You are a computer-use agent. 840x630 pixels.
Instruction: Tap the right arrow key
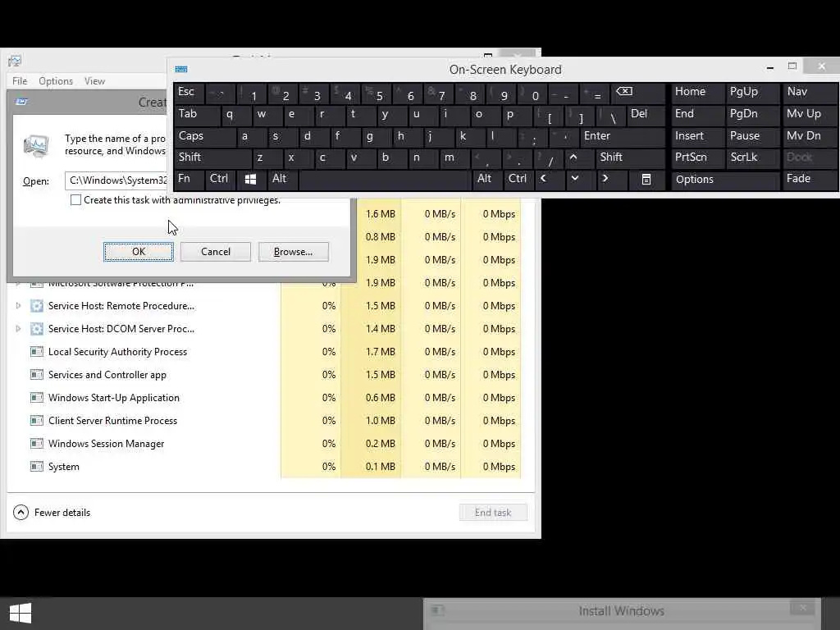point(605,178)
